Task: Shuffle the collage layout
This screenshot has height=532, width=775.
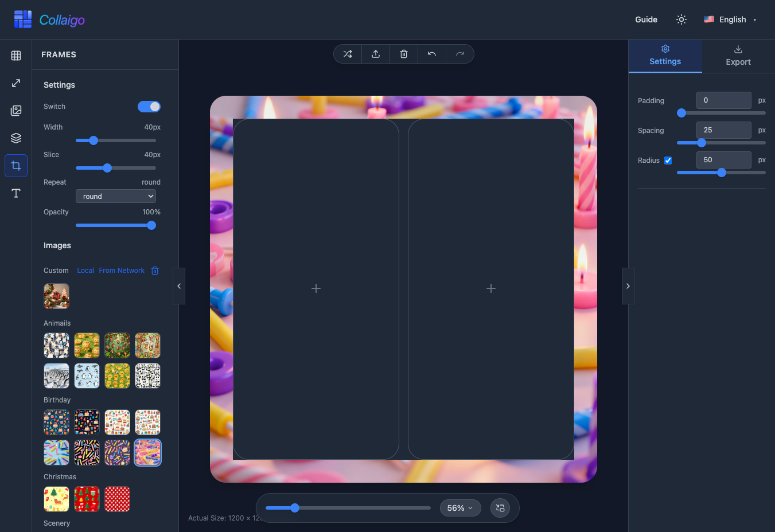Action: coord(348,54)
